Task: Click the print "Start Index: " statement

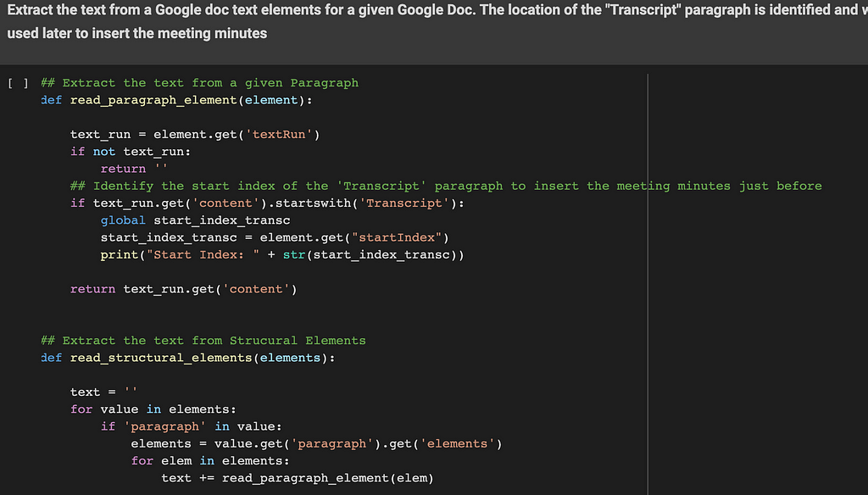Action: coord(282,254)
